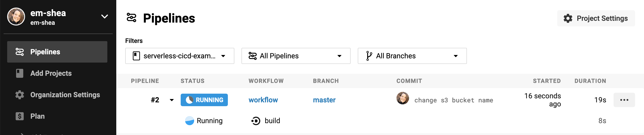Image resolution: width=644 pixels, height=135 pixels.
Task: Open the workflow link for pipeline #2
Action: pyautogui.click(x=263, y=100)
